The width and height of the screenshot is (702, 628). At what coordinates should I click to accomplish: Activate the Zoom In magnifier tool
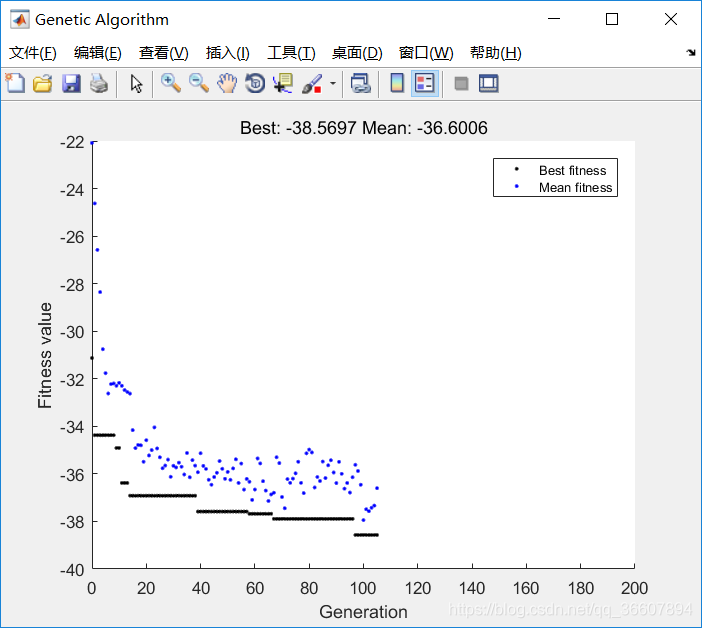pos(171,84)
